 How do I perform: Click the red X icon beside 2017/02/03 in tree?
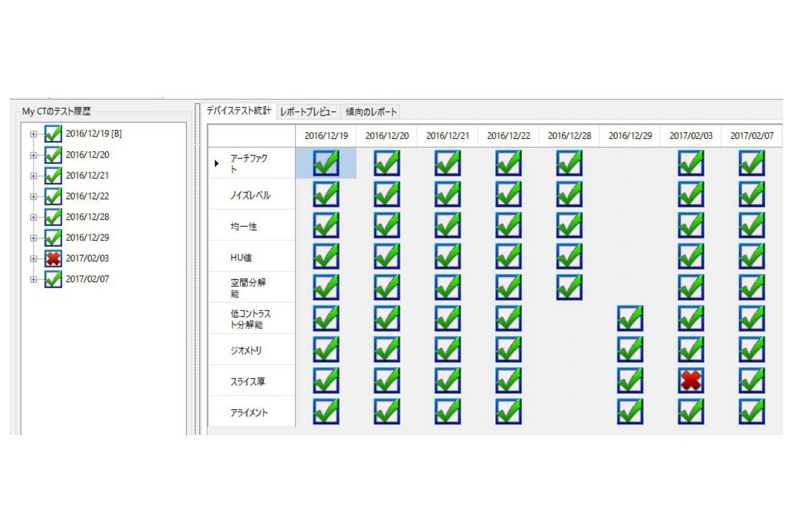tap(53, 259)
